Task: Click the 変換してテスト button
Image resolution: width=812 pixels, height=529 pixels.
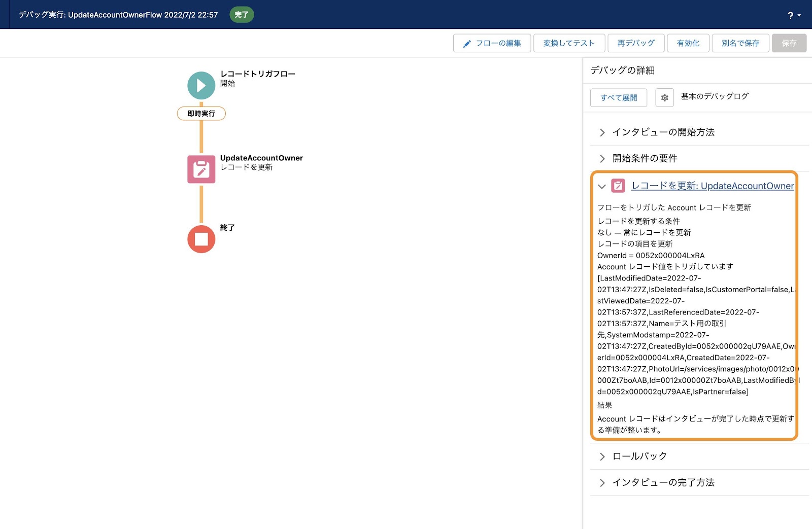Action: (569, 43)
